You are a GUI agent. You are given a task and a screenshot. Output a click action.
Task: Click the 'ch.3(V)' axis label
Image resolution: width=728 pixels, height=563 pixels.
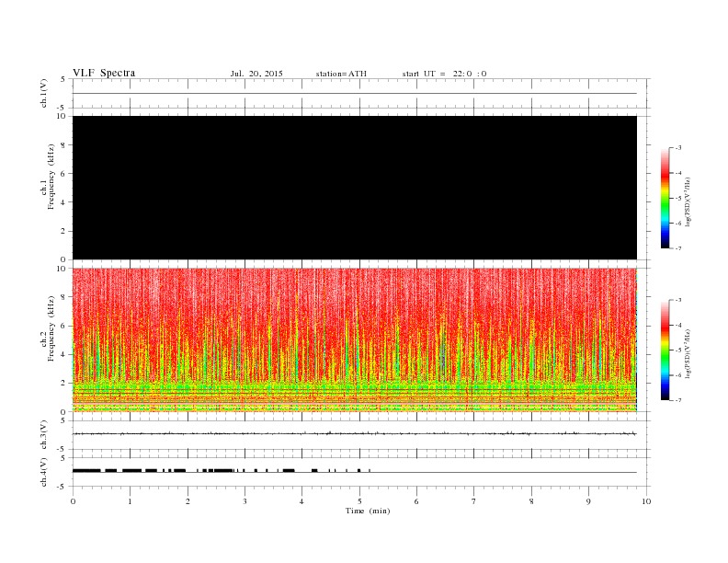tap(44, 435)
